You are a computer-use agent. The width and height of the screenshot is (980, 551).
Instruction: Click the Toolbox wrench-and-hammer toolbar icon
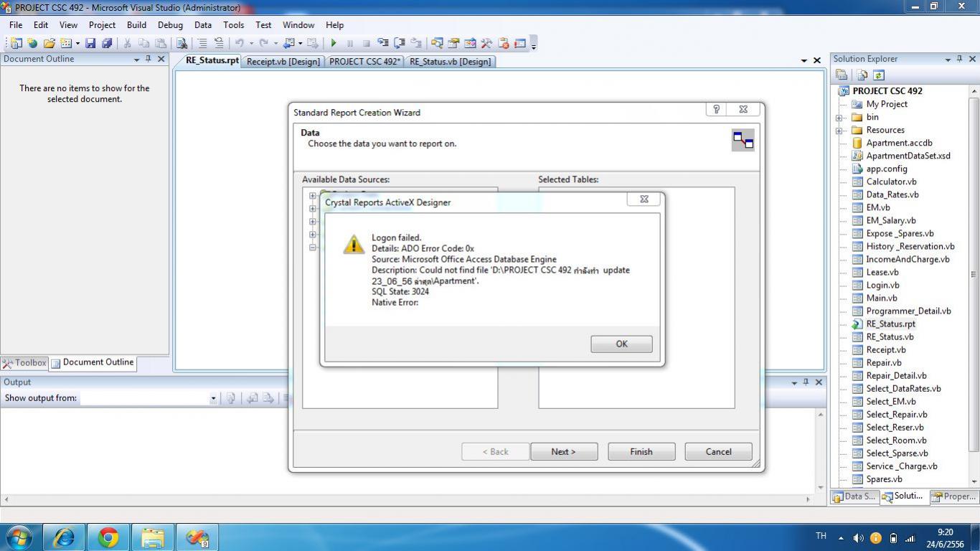point(486,43)
